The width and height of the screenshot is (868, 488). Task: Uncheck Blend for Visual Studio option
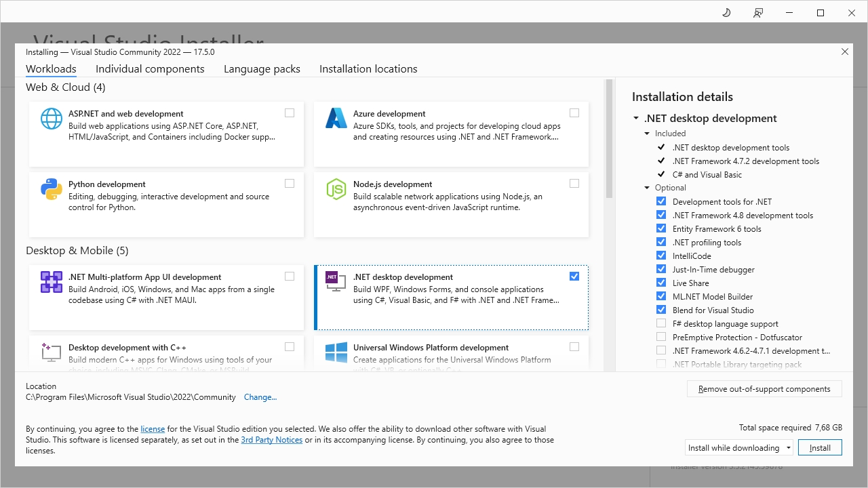pyautogui.click(x=661, y=310)
